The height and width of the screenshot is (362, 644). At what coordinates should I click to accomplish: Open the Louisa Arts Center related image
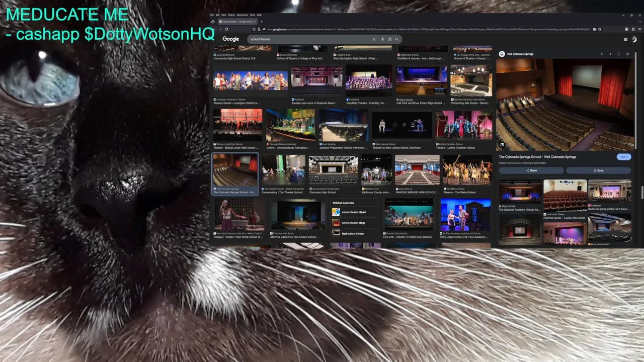click(565, 196)
